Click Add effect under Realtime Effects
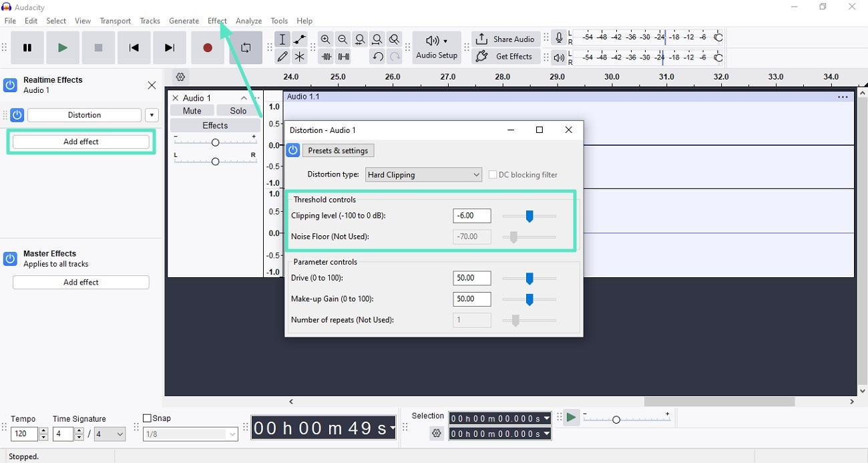The width and height of the screenshot is (868, 463). tap(81, 142)
